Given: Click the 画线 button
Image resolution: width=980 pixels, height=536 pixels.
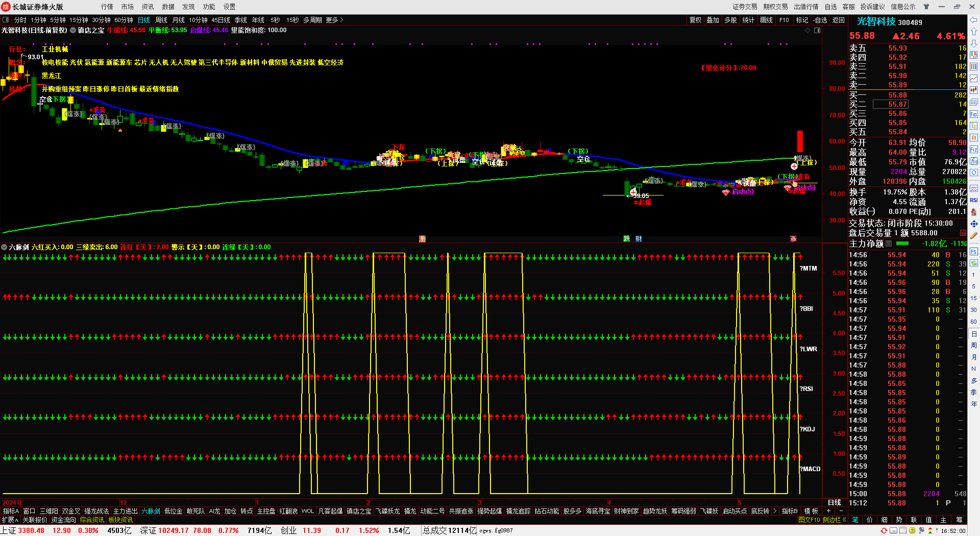Looking at the screenshot, I should click(x=766, y=20).
